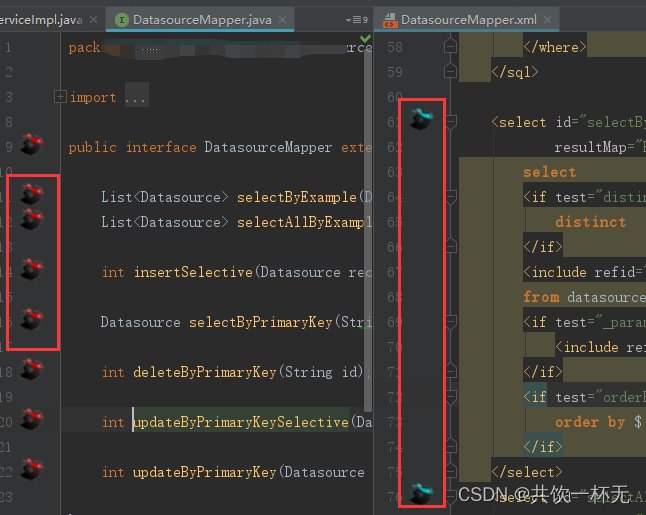The height and width of the screenshot is (515, 646).
Task: Click gutter bird icon next to selectByExample
Action: coord(32,194)
